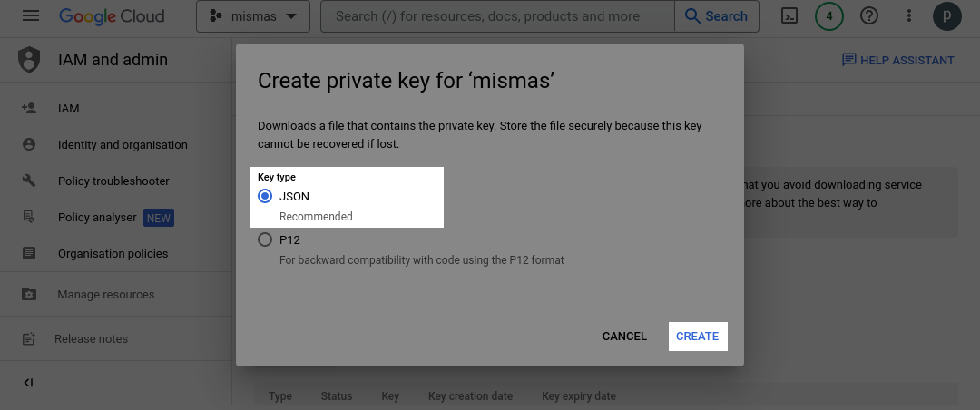Open the three-dot settings menu
The height and width of the screenshot is (410, 980).
click(909, 16)
